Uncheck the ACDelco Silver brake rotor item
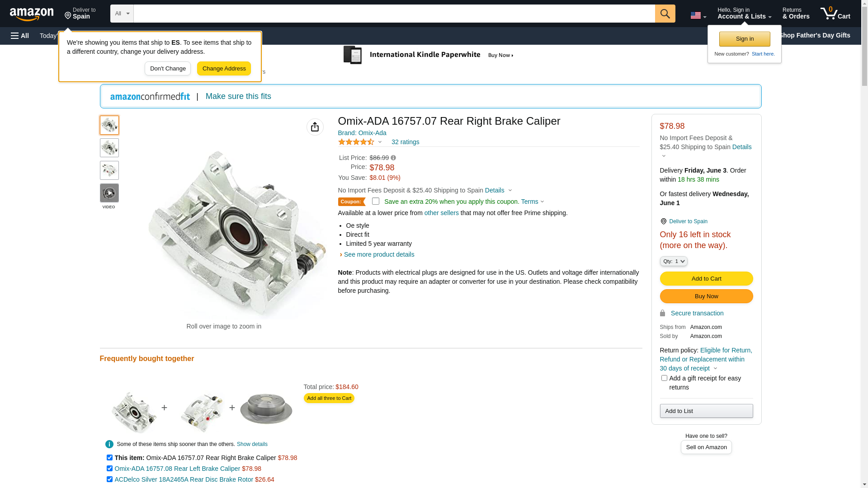The height and width of the screenshot is (488, 868). click(109, 479)
